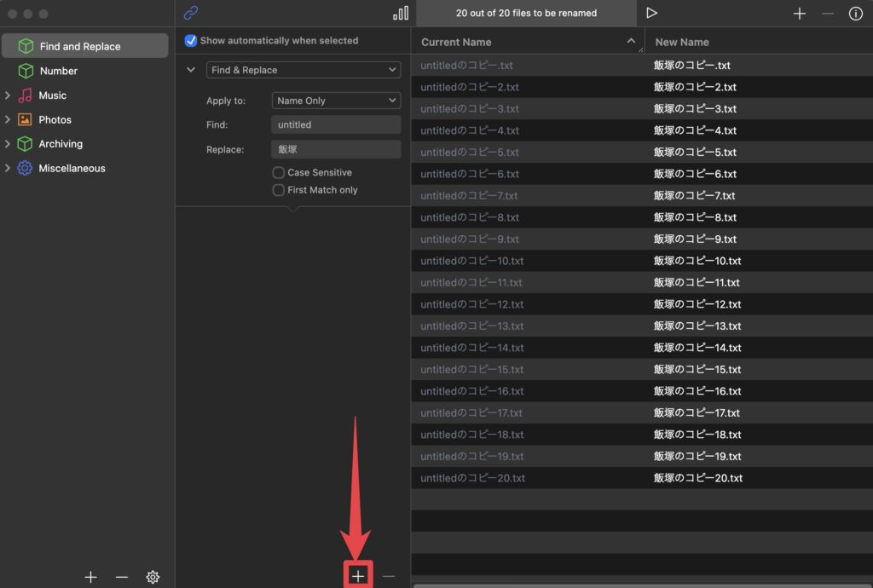This screenshot has height=588, width=873.
Task: Open the bar chart statistics icon
Action: coord(400,13)
